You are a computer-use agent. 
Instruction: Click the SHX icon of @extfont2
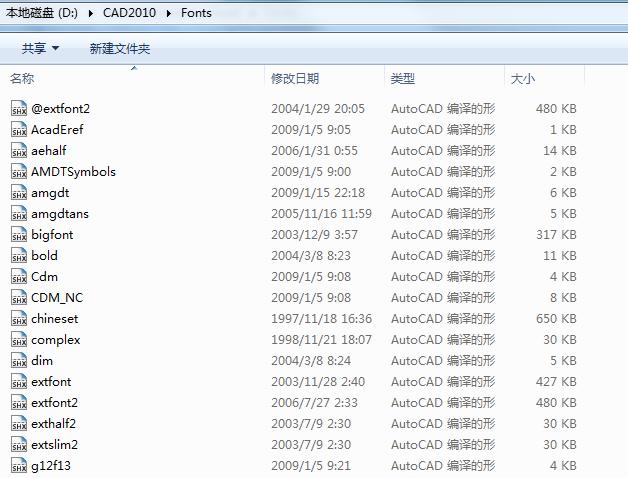point(19,109)
